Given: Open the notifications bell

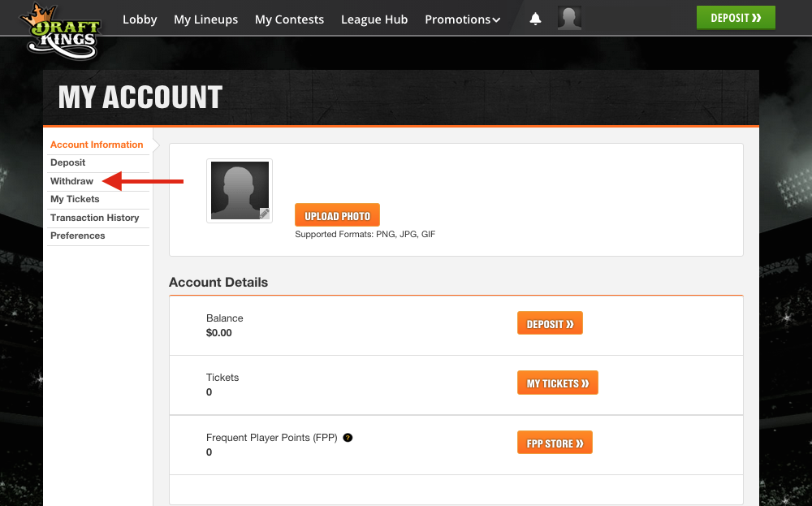Looking at the screenshot, I should click(535, 19).
